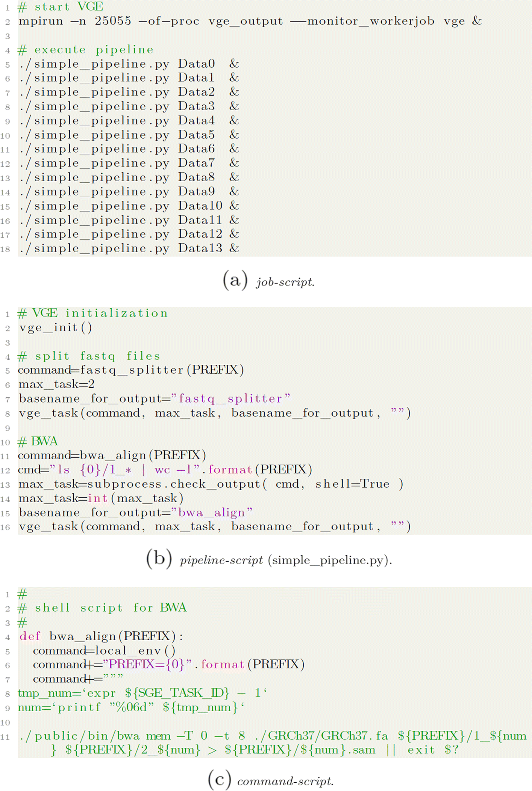Click the max_task=2 assignment
This screenshot has height=791, width=532.
(56, 385)
